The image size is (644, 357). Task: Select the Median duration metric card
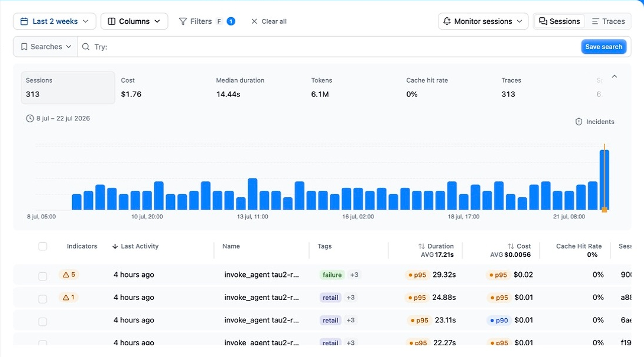258,88
